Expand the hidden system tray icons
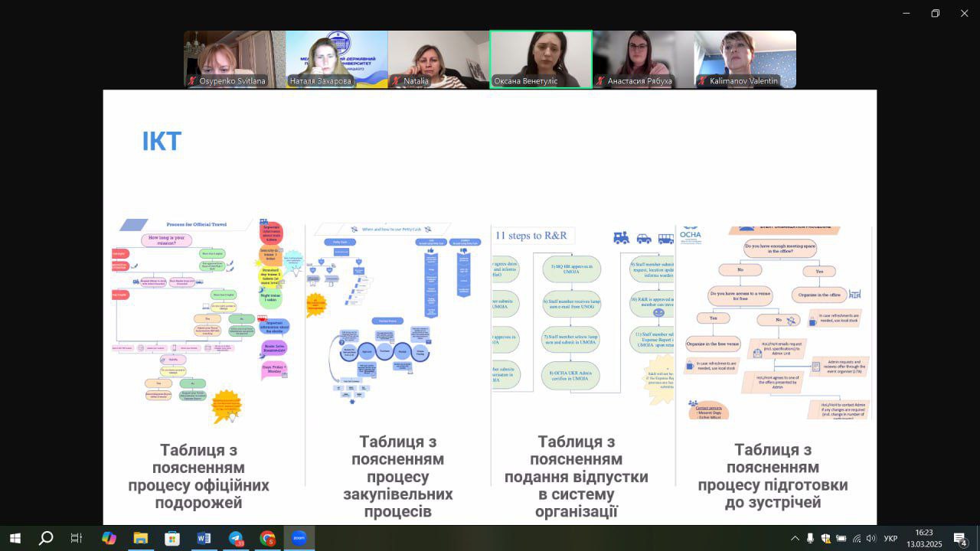Screen dimensions: 980x551 coord(795,539)
